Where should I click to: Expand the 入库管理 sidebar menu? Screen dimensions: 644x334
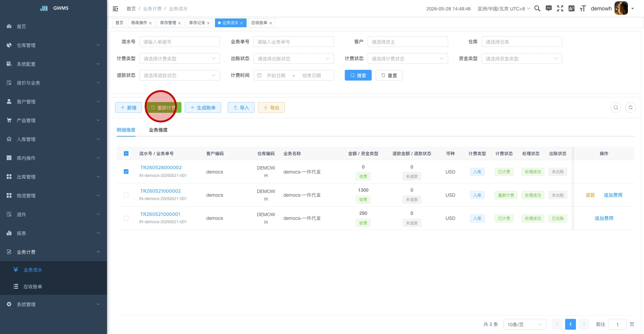[x=53, y=139]
